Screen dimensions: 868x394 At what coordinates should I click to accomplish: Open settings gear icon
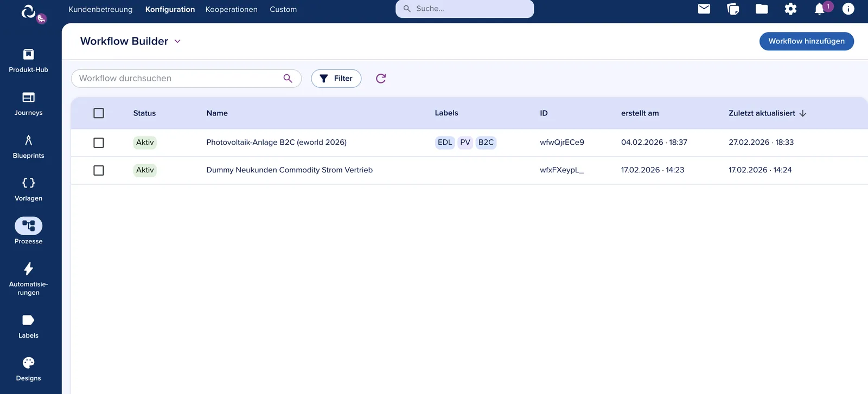point(790,9)
